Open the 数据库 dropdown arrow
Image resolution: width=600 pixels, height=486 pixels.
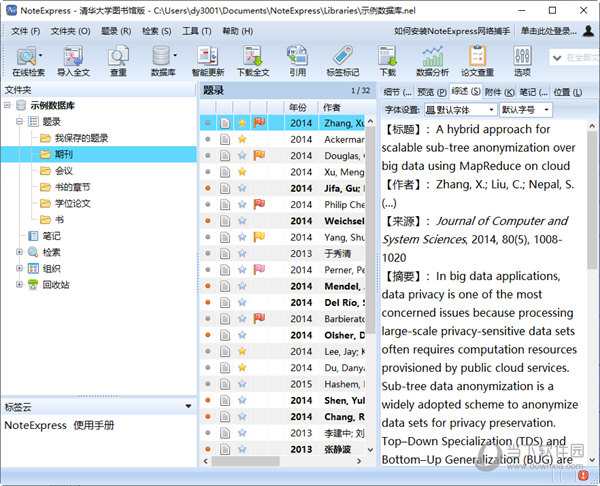tap(175, 55)
